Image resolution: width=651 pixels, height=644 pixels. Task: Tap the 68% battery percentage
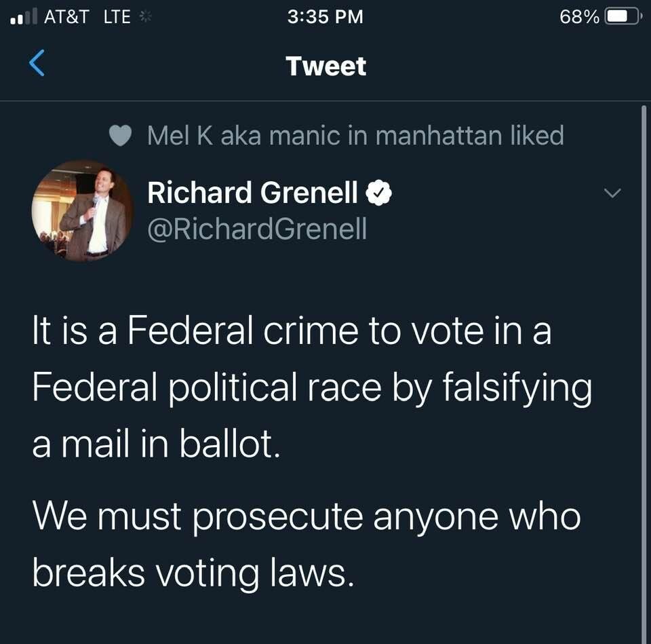(578, 17)
